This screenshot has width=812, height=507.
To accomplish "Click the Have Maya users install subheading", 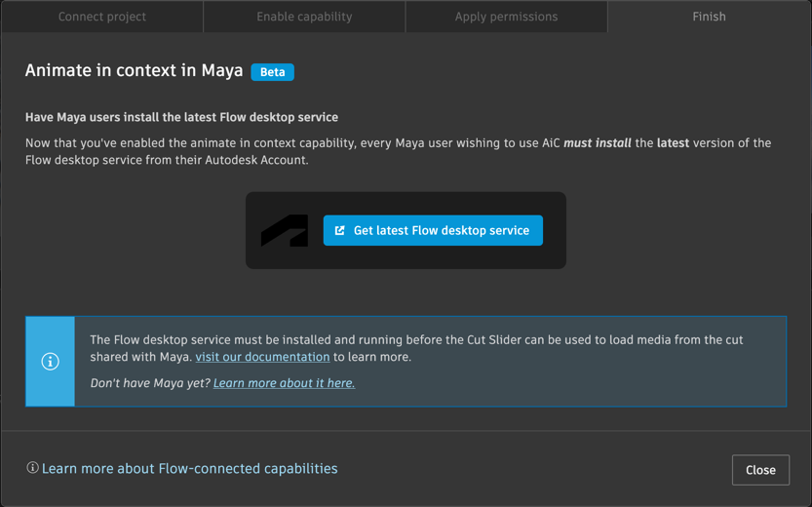I will pos(181,117).
